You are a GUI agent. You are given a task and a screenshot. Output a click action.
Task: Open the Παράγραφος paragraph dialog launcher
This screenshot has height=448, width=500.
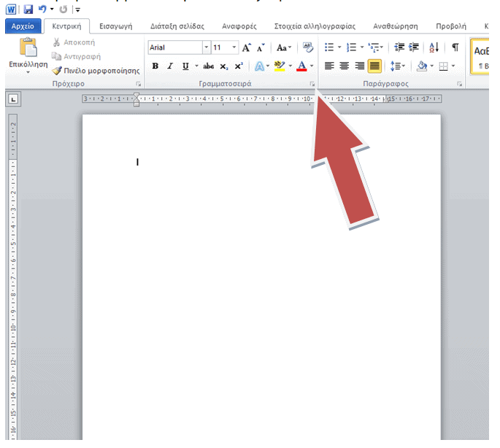460,84
